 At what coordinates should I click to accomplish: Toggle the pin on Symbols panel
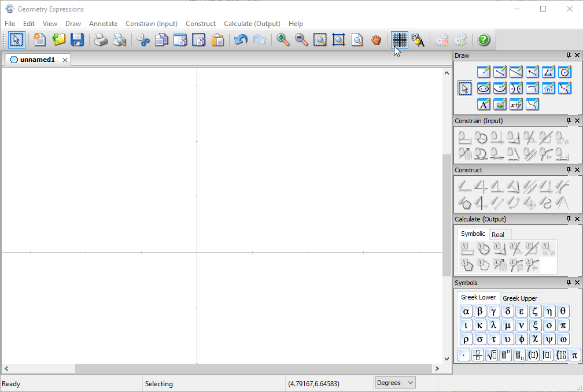point(569,283)
